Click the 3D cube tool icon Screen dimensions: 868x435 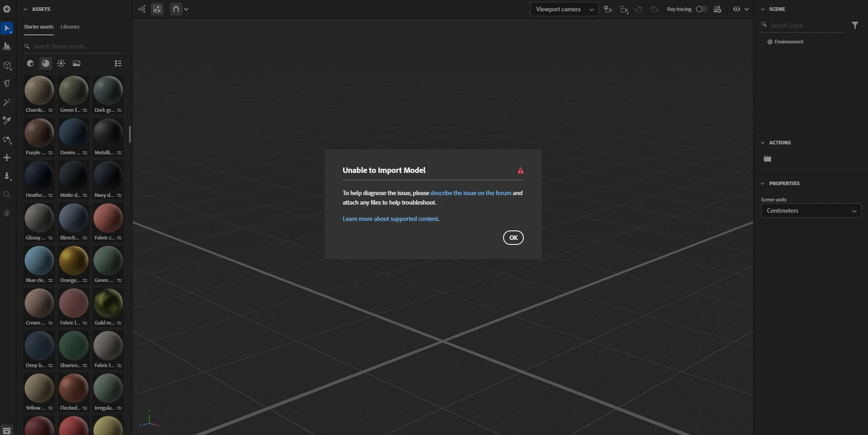click(x=7, y=66)
